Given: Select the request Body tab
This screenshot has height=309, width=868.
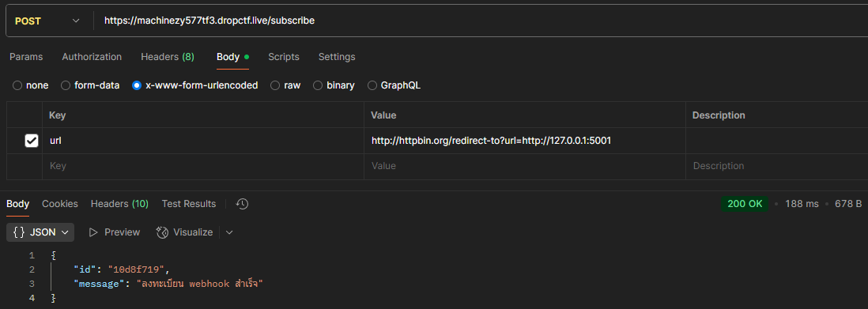Looking at the screenshot, I should (x=232, y=56).
